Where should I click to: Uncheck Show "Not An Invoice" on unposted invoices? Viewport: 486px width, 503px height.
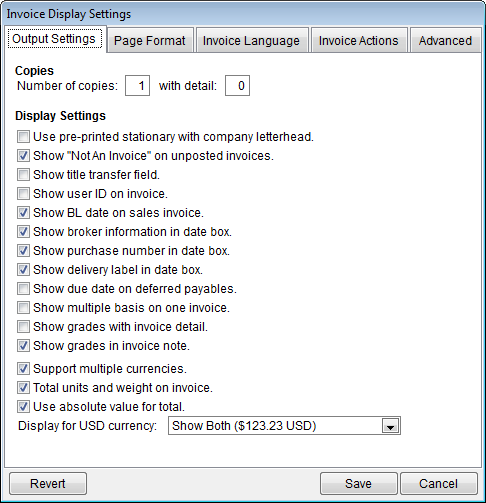click(23, 156)
